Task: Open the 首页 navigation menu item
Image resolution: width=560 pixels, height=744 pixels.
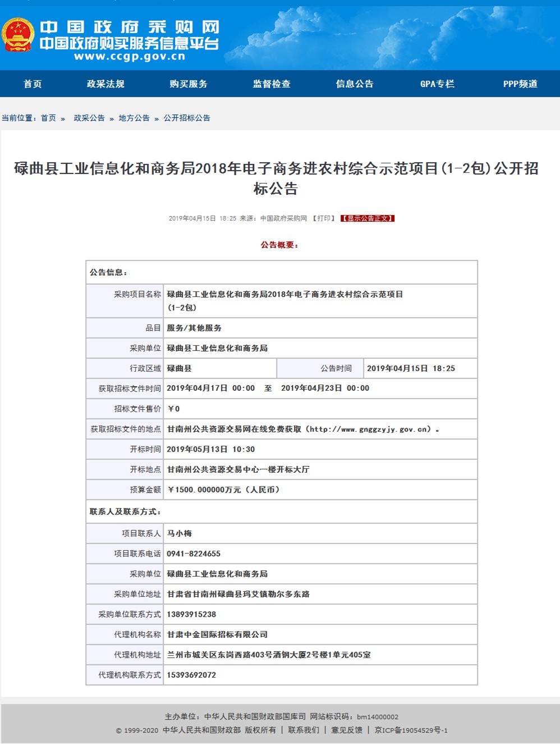Action: pyautogui.click(x=33, y=84)
